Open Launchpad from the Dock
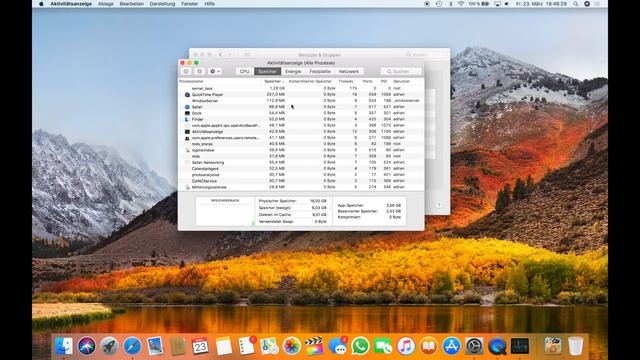This screenshot has height=360, width=640. (109, 346)
